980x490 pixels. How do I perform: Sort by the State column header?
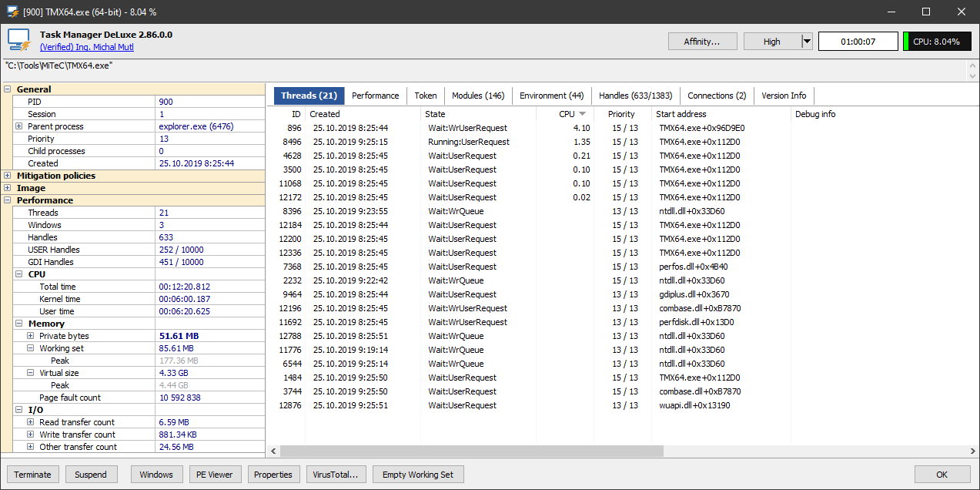coord(478,114)
